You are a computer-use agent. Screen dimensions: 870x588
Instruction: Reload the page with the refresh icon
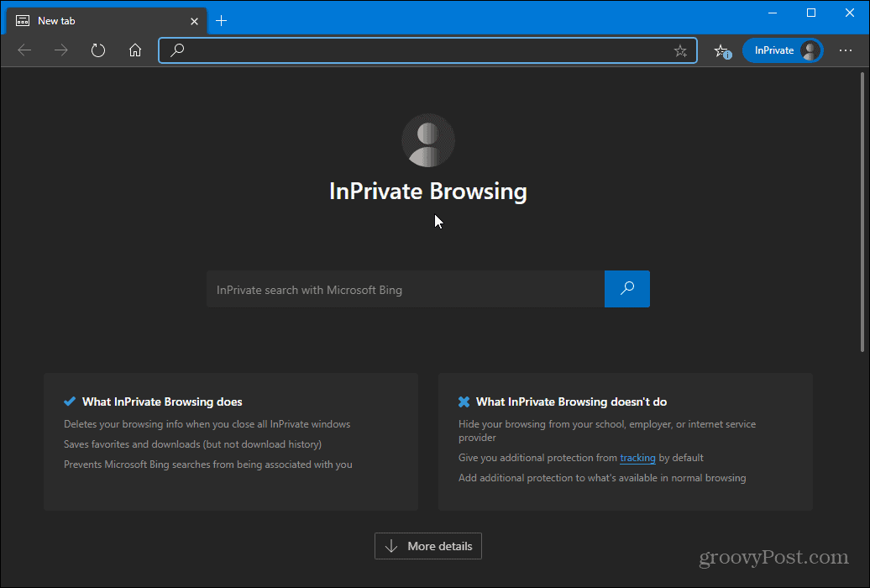98,50
